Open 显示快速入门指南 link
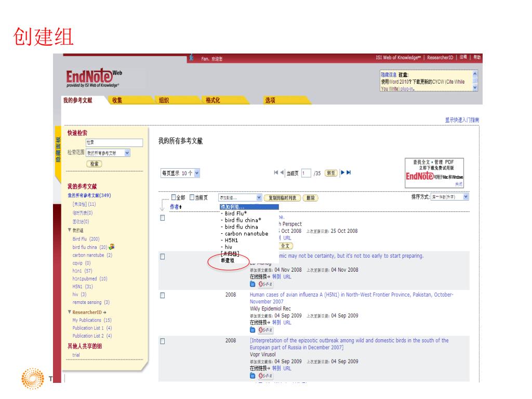 (462, 120)
